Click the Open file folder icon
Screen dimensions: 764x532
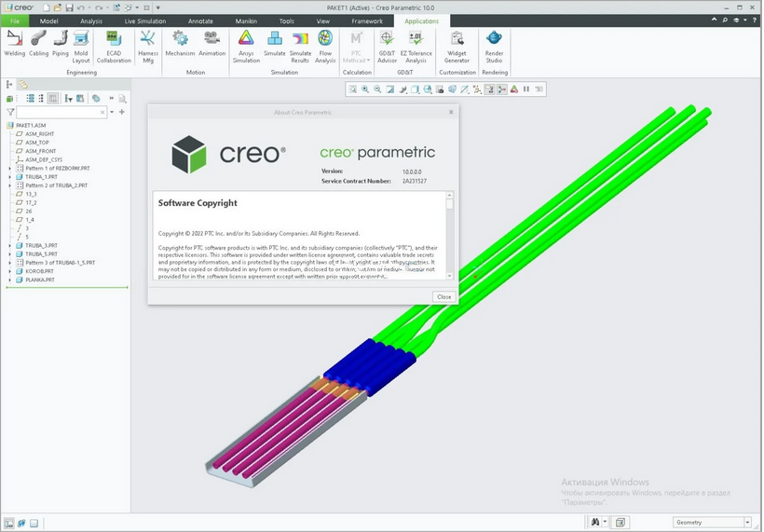[x=58, y=7]
